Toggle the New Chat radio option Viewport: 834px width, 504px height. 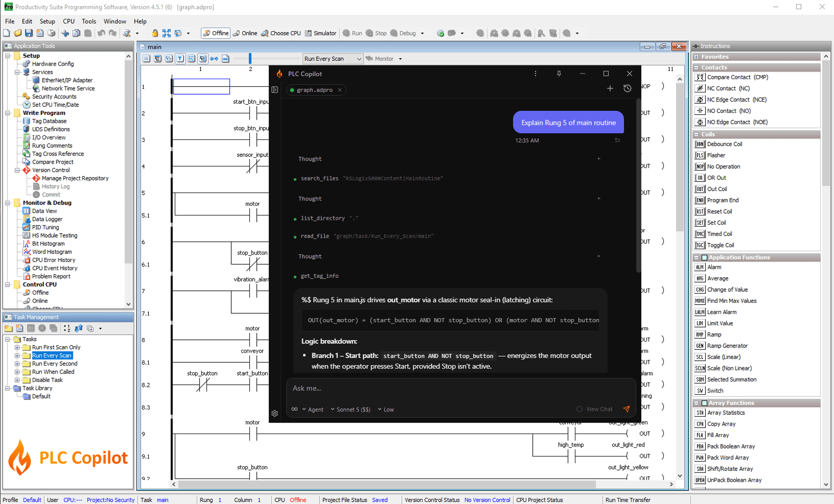(579, 409)
